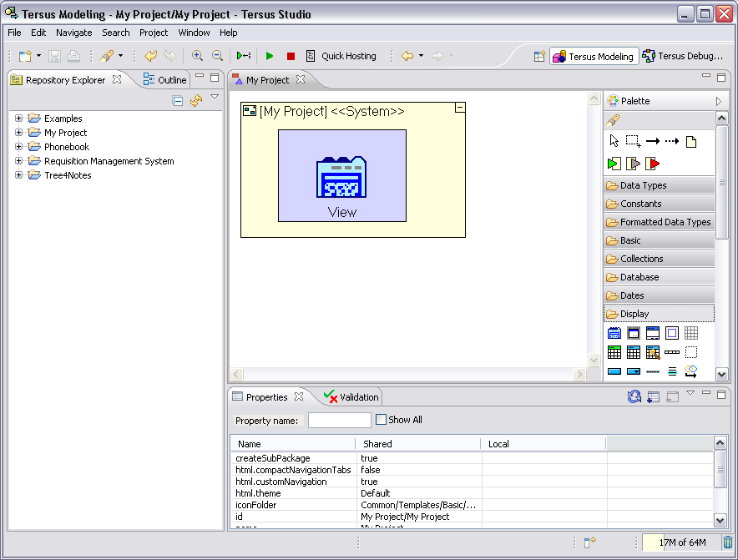Expand the Examples tree node
Viewport: 738px width, 560px height.
(x=18, y=119)
